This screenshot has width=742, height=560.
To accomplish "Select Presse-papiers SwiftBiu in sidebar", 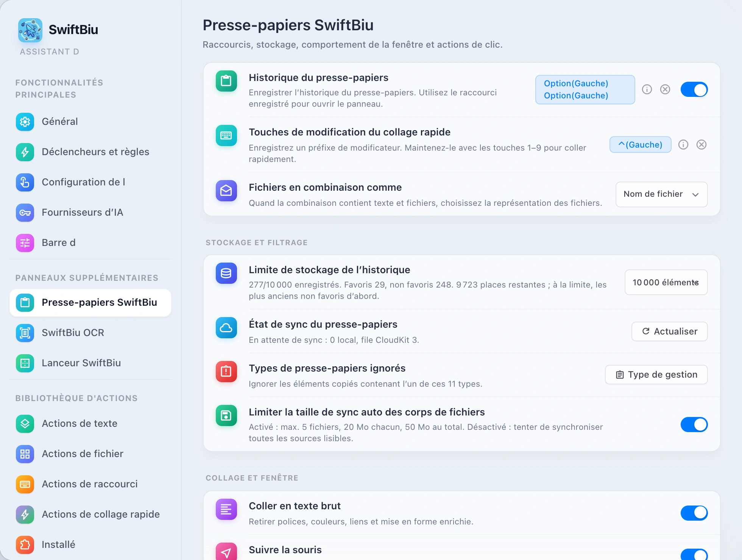I will point(90,303).
